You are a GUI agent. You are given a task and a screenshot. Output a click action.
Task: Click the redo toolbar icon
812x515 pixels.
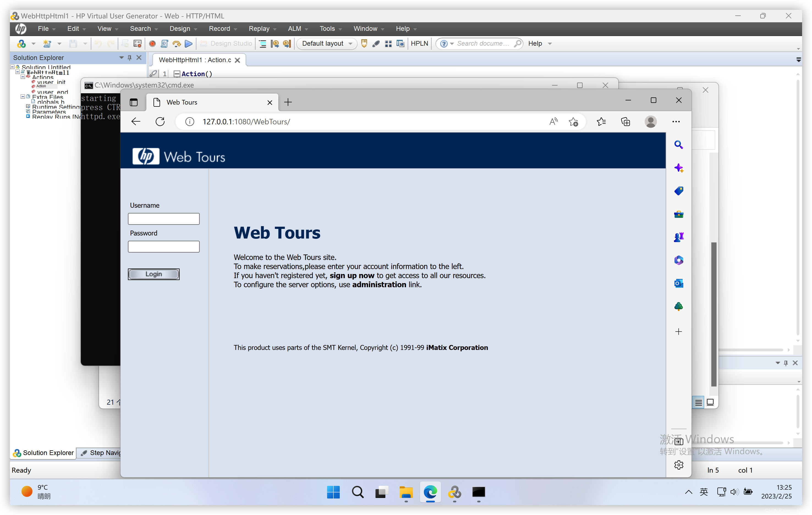[111, 43]
